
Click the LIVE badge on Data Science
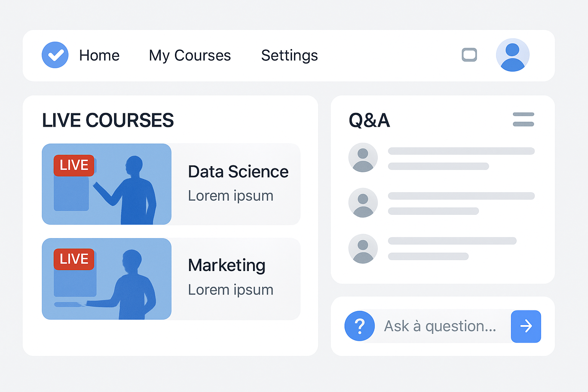[74, 165]
